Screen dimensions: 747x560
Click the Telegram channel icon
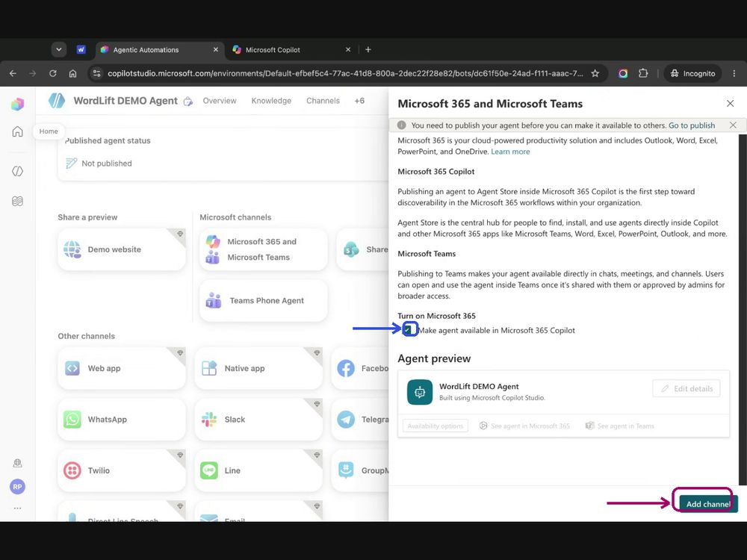(x=346, y=420)
